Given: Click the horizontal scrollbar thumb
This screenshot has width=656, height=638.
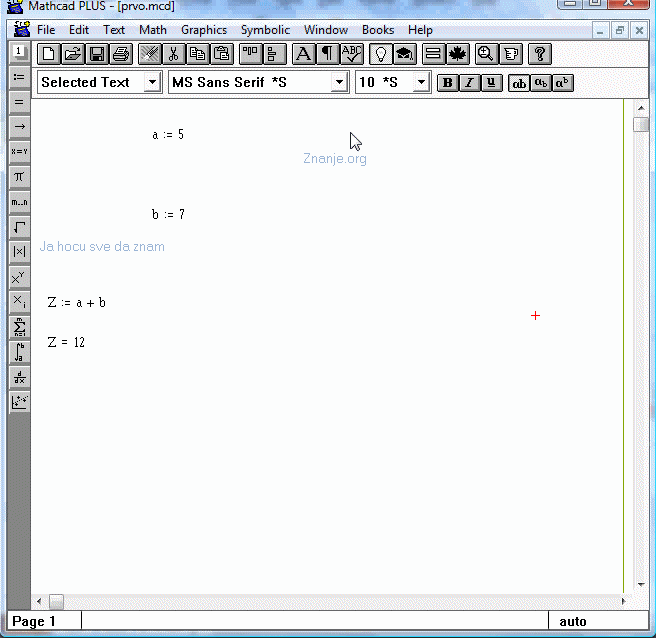Looking at the screenshot, I should (56, 601).
